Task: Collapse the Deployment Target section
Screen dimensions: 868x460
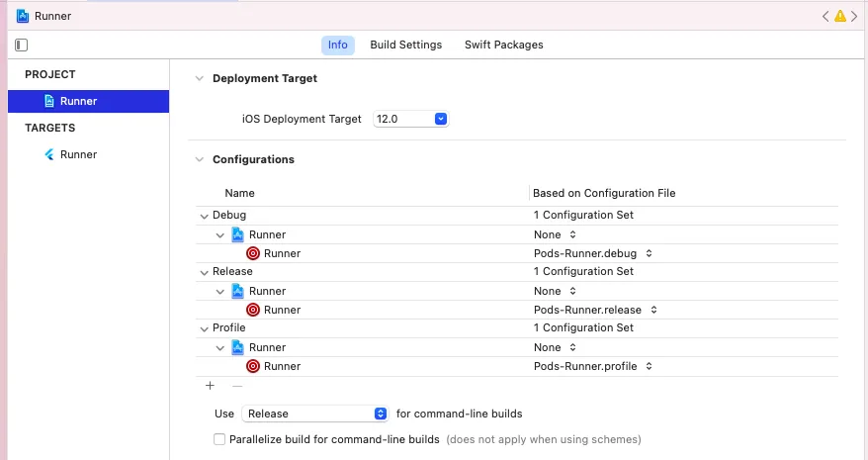Action: point(199,78)
